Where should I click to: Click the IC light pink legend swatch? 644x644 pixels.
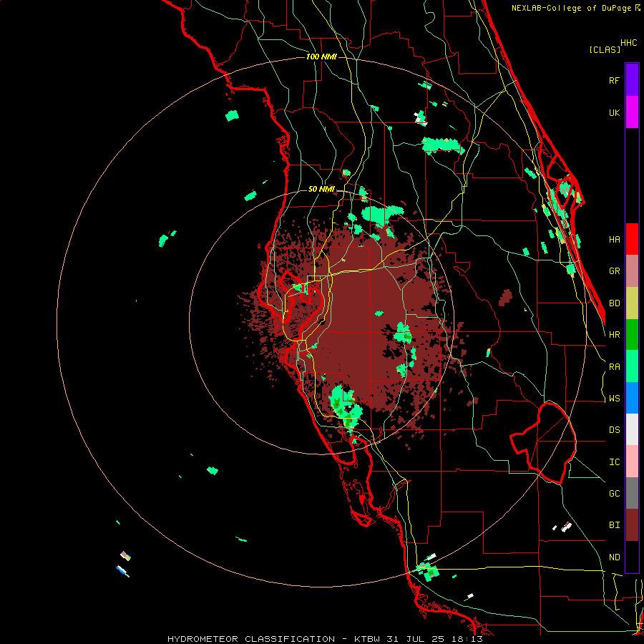(x=632, y=462)
